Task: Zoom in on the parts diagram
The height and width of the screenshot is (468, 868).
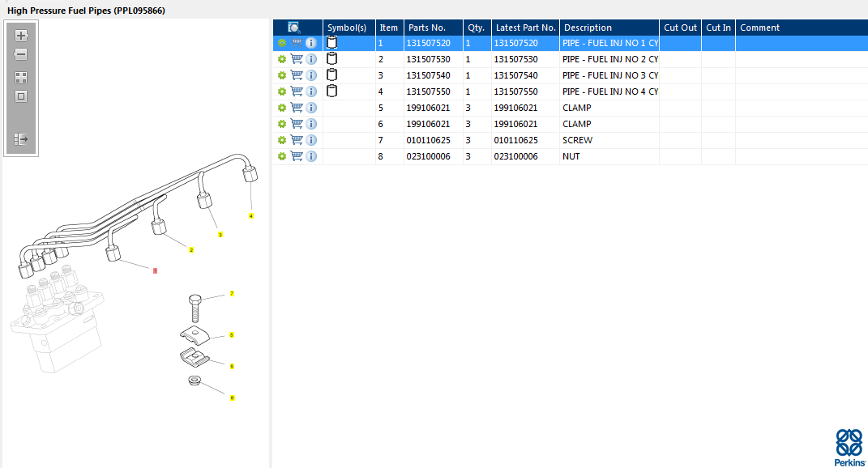Action: [x=21, y=36]
